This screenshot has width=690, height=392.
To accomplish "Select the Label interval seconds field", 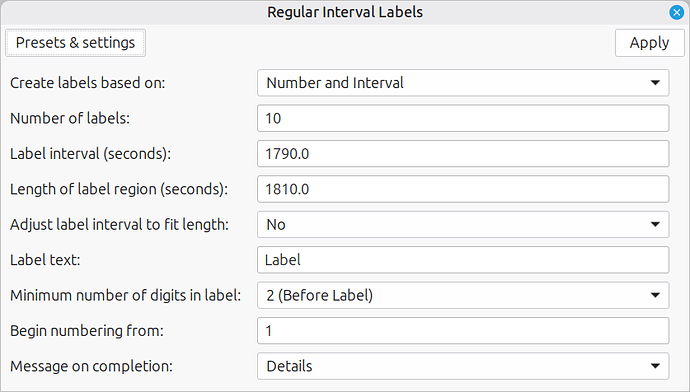I will point(463,154).
